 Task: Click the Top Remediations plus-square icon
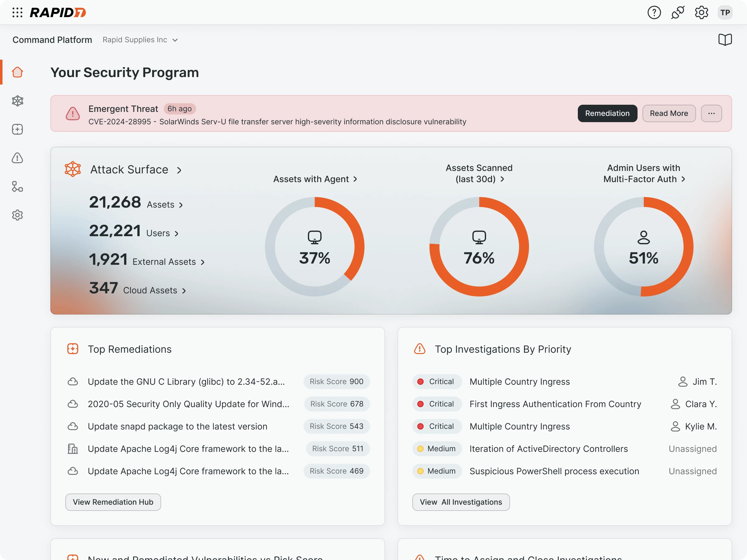coord(72,349)
